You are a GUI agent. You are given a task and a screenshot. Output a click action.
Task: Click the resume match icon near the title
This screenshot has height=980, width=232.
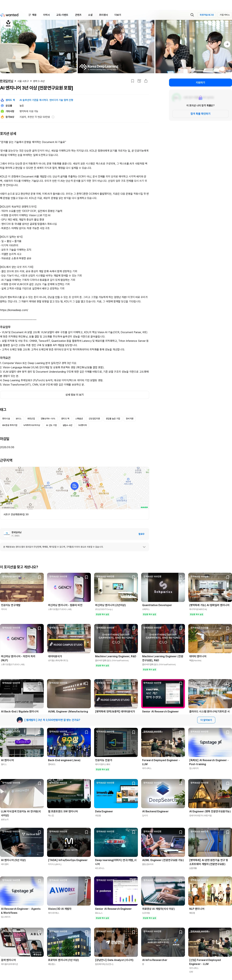[x=139, y=81]
